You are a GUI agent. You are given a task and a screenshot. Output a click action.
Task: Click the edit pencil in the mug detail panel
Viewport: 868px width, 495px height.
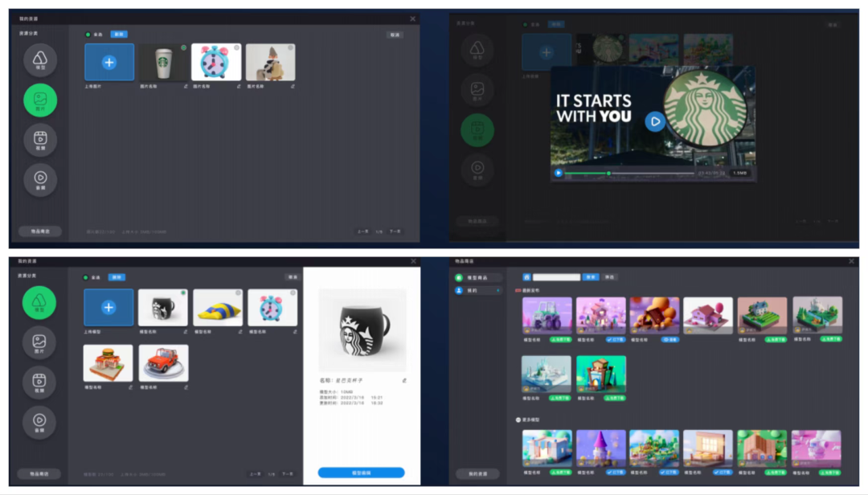[404, 379]
